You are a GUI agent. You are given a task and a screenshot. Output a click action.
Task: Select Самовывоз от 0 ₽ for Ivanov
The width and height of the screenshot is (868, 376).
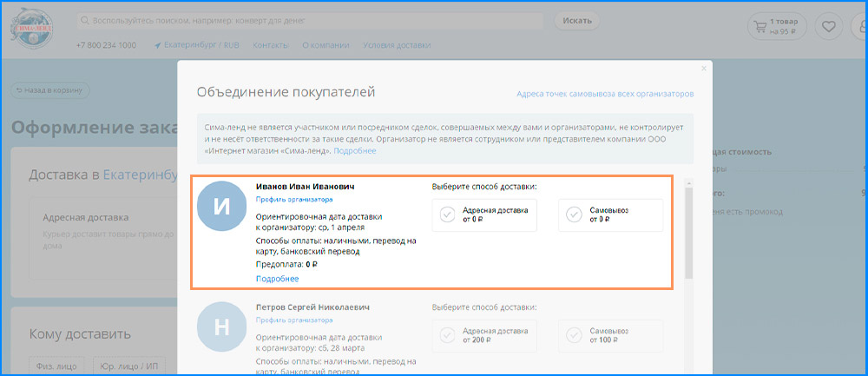(610, 214)
